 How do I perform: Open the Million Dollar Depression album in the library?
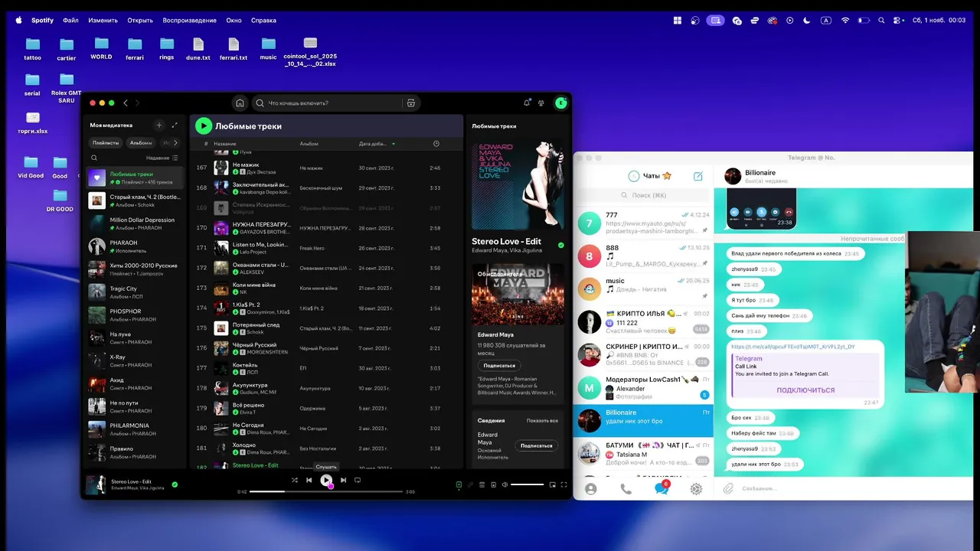point(135,223)
